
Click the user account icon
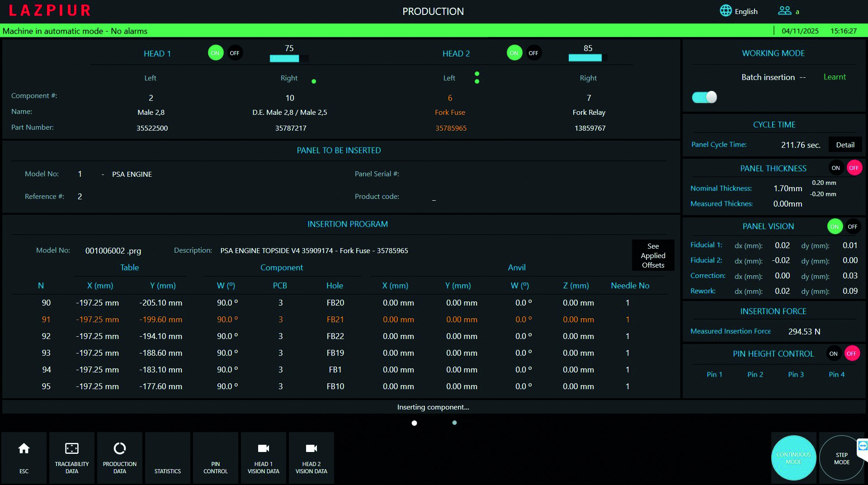point(784,11)
